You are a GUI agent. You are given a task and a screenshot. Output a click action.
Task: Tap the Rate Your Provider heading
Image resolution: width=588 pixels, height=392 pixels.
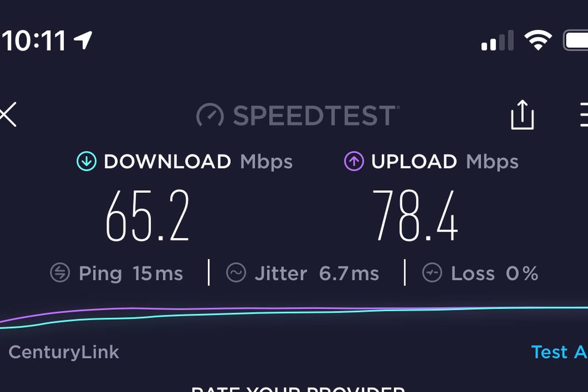coord(298,389)
